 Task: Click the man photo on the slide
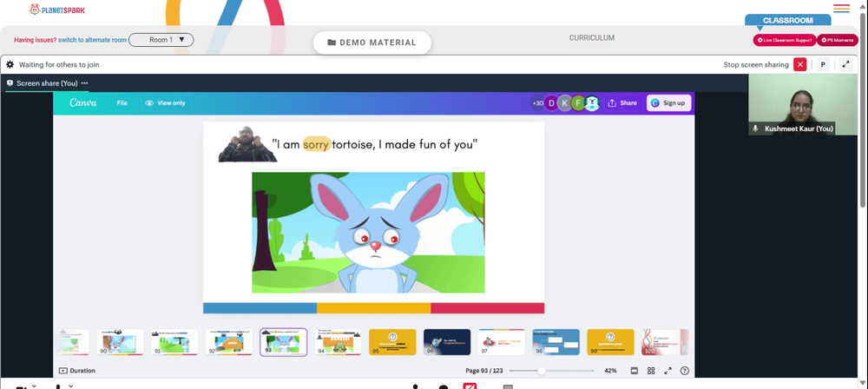pos(247,144)
